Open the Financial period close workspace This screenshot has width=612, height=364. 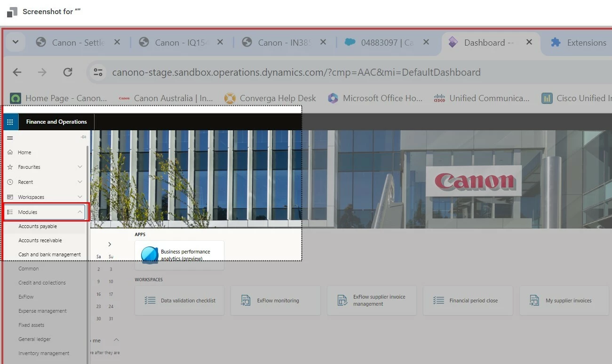tap(468, 301)
